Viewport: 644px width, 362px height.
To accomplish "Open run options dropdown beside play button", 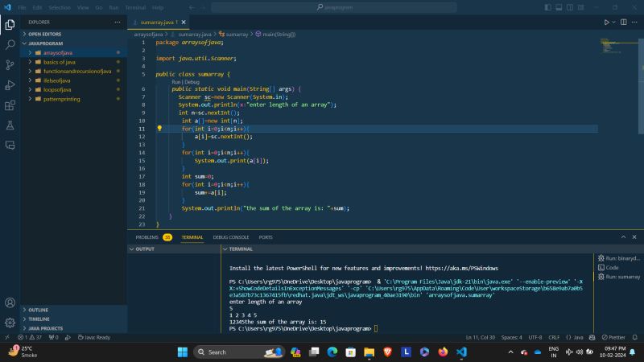I will [x=613, y=23].
